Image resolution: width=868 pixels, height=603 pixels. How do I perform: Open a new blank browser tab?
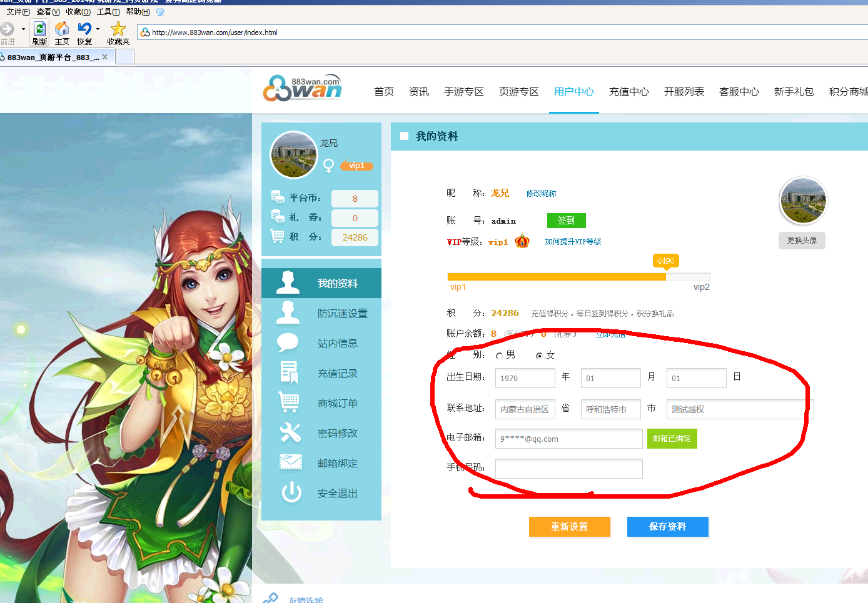click(125, 57)
